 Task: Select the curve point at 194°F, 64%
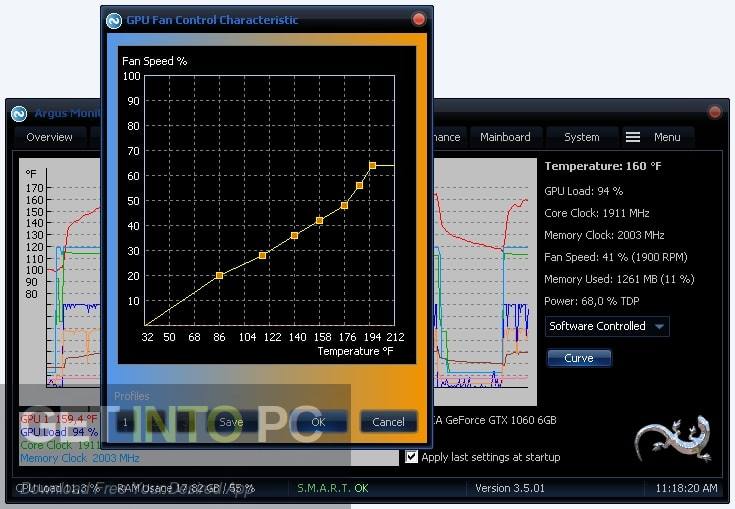pyautogui.click(x=373, y=165)
